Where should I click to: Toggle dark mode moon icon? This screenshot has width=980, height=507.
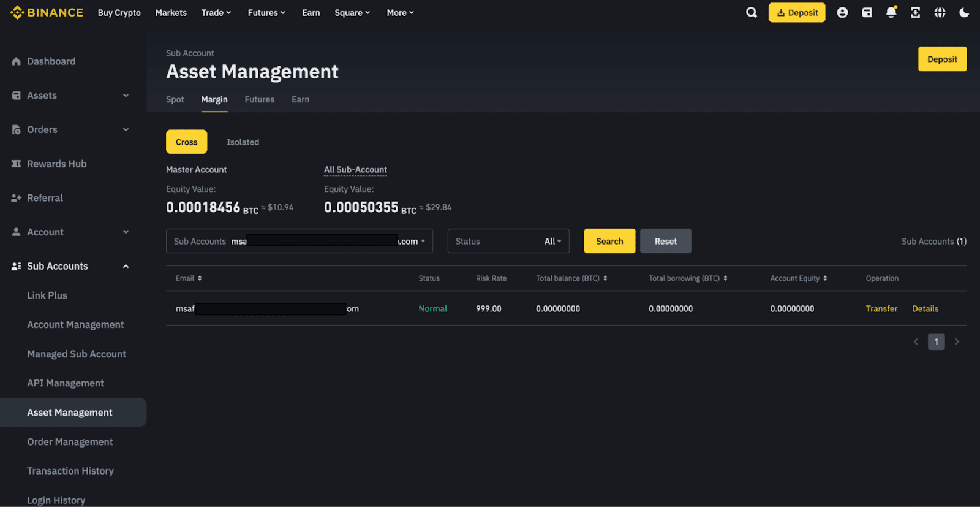tap(964, 13)
